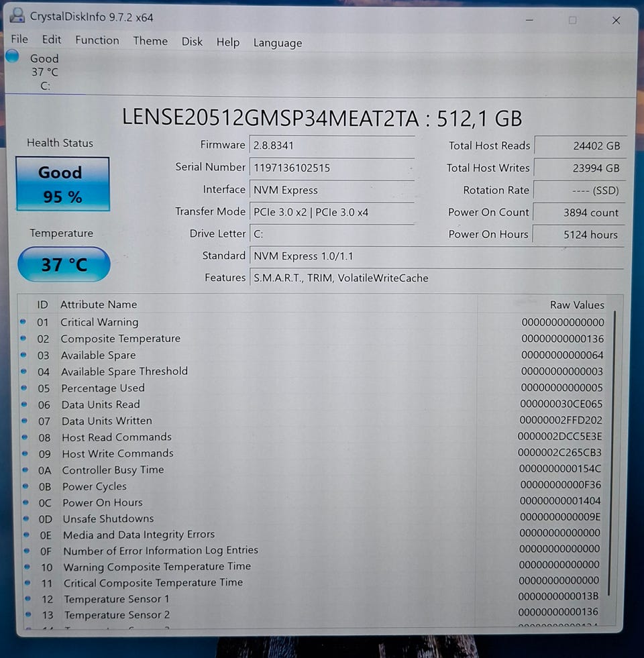This screenshot has height=658, width=644.
Task: Click the Total Host Reads value 24402 GB
Action: (x=580, y=146)
